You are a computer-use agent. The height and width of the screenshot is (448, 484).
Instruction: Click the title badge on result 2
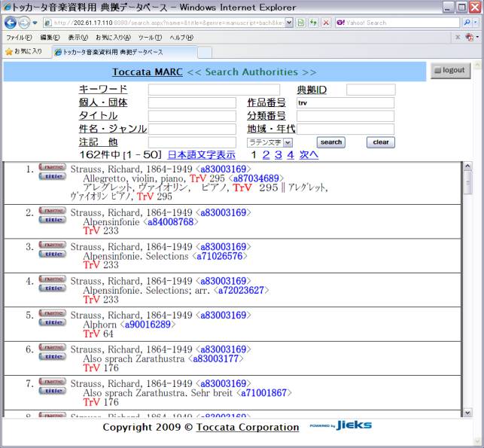point(53,220)
